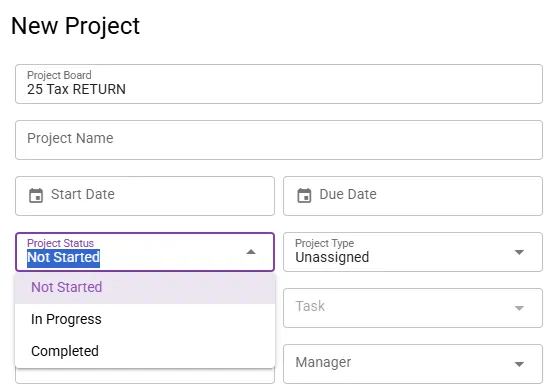Screen dimensions: 553x392
Task: Click the Start Date placeholder text
Action: tap(83, 194)
